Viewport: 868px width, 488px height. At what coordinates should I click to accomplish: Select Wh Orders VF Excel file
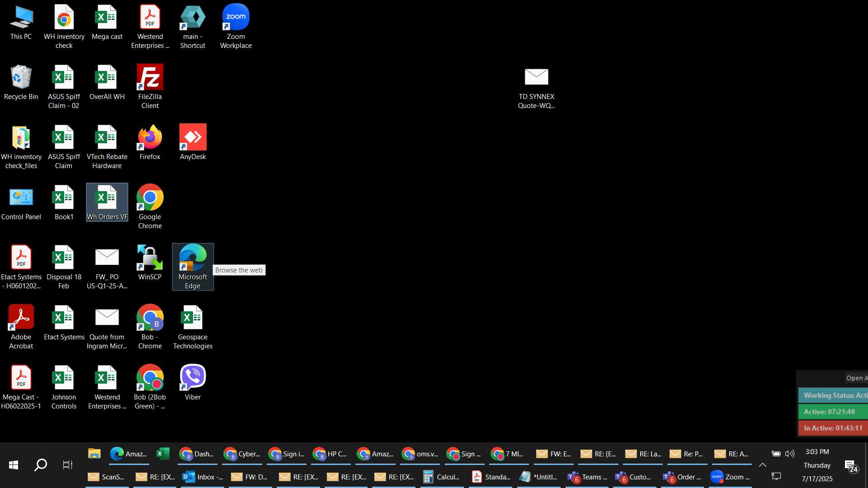click(x=107, y=202)
